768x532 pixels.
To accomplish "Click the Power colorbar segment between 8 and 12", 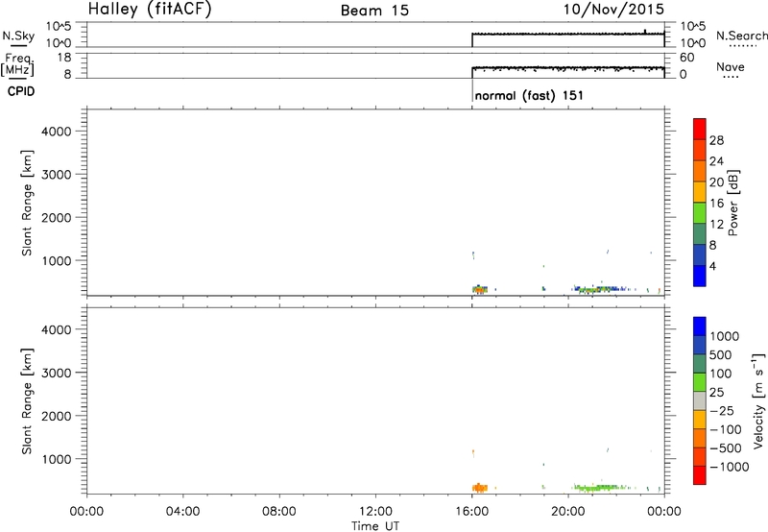I will coord(700,233).
